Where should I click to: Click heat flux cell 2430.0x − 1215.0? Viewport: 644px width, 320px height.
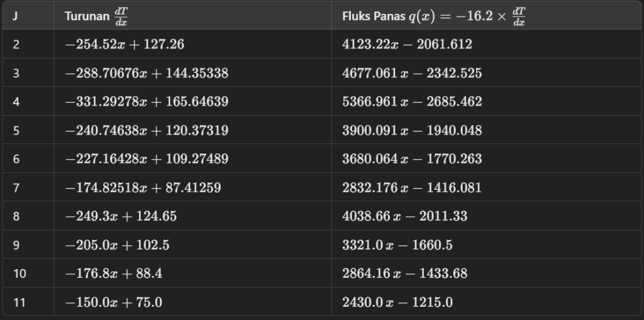[x=397, y=302]
